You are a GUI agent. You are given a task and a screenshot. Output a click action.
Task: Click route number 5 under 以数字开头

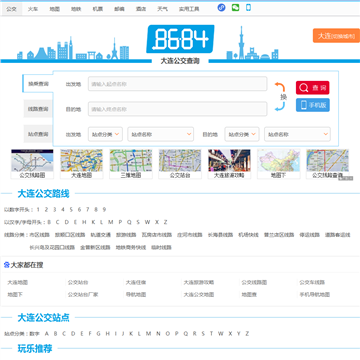point(71,210)
